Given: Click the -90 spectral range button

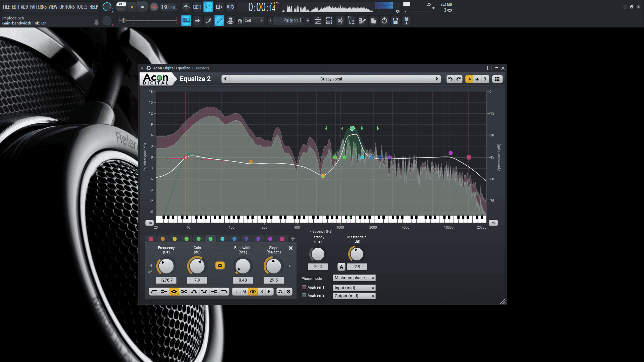Looking at the screenshot, I should [493, 223].
